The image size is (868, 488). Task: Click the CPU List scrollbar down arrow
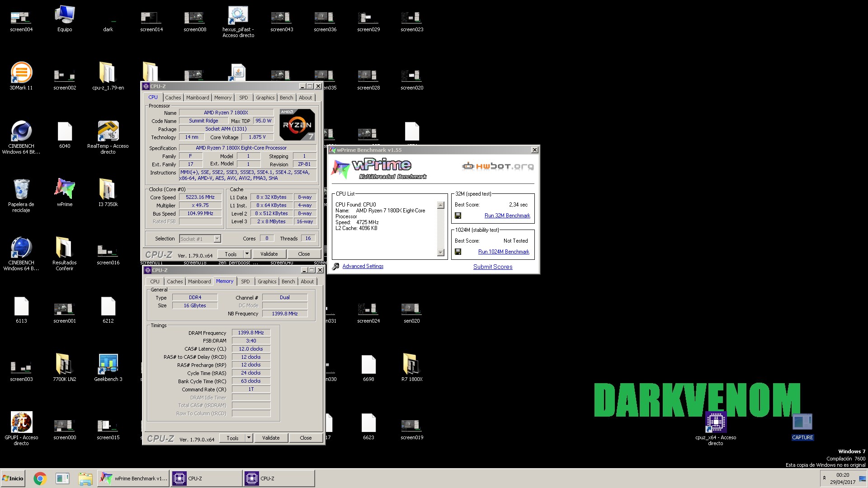coord(441,253)
